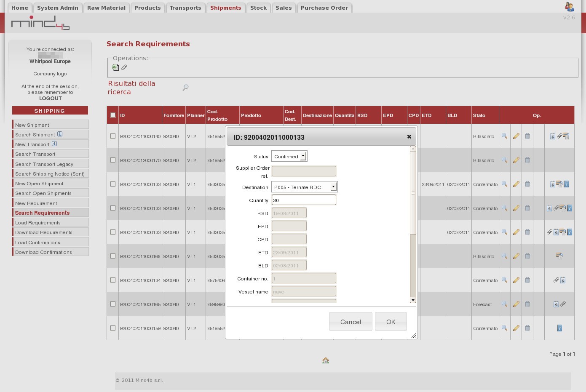Click the pencil edit icon in the Forecast row
Screen dimensions: 586x392
[x=516, y=304]
